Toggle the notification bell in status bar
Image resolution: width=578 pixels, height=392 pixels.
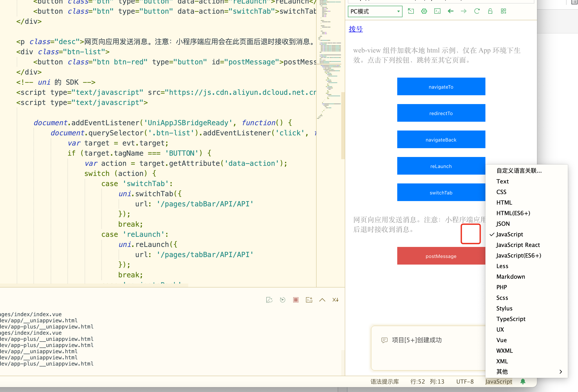523,381
